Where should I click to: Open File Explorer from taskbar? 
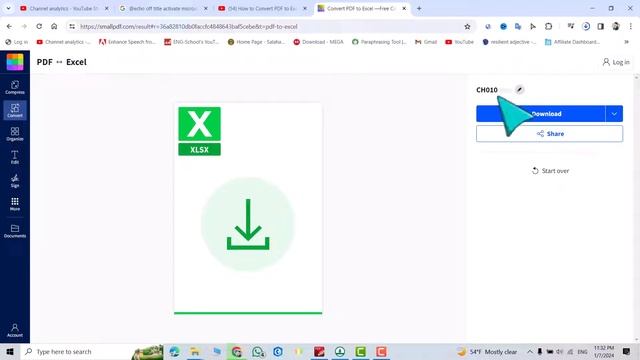click(195, 351)
